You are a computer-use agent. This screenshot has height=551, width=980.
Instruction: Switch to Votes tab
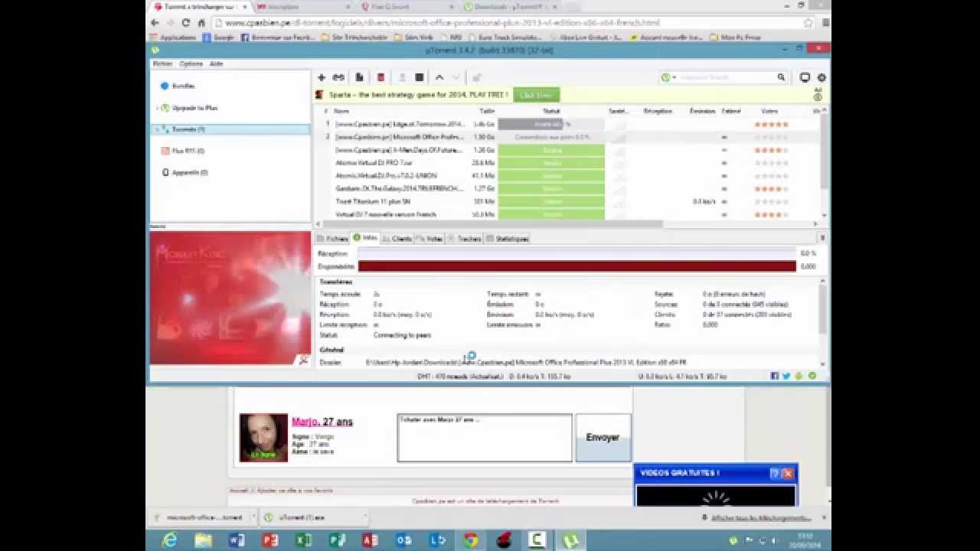430,239
